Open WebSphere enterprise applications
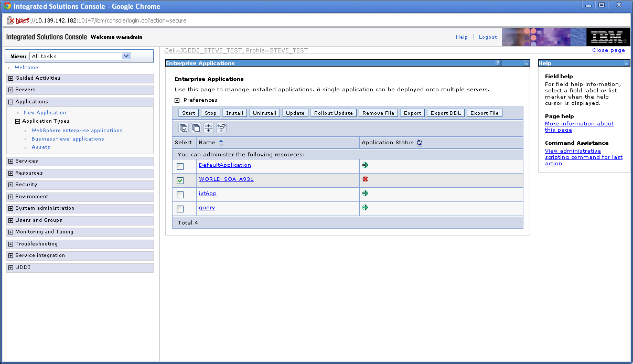 tap(77, 131)
